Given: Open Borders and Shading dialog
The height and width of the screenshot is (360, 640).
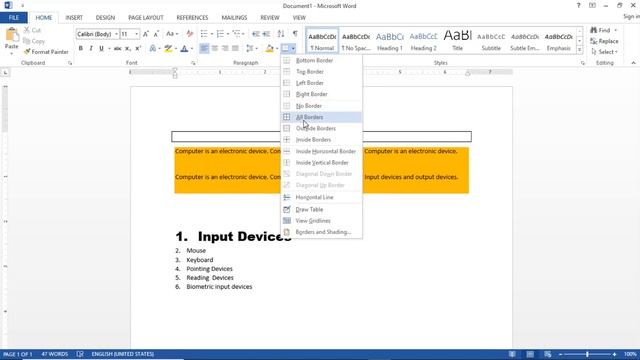Looking at the screenshot, I should [321, 232].
